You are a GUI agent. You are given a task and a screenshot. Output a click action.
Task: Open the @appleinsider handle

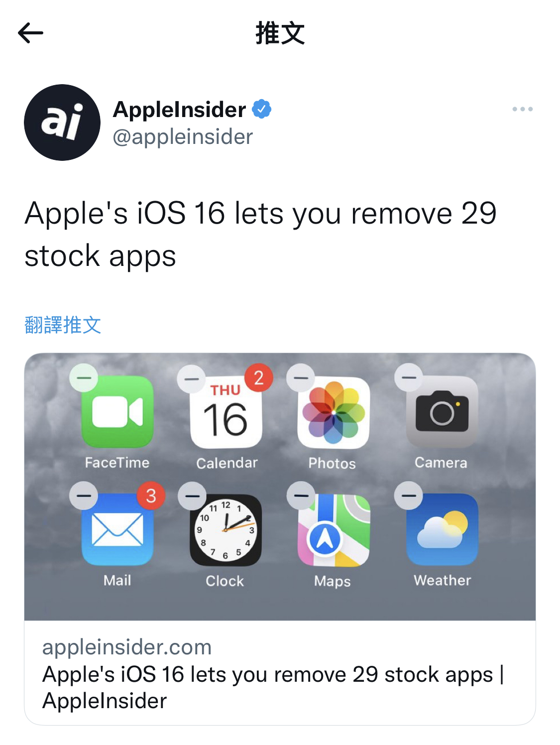(183, 137)
